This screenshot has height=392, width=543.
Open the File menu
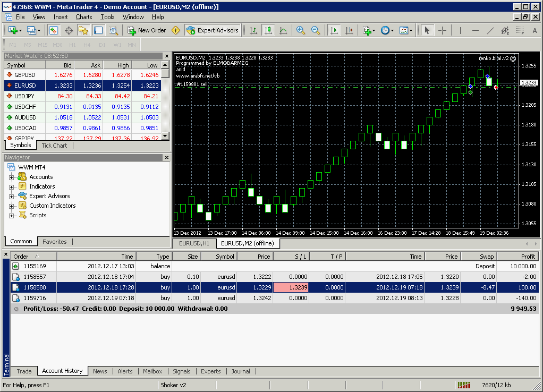(x=20, y=17)
